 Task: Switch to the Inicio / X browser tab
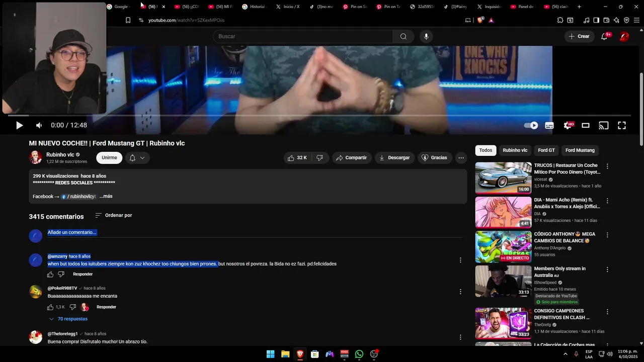point(288,7)
